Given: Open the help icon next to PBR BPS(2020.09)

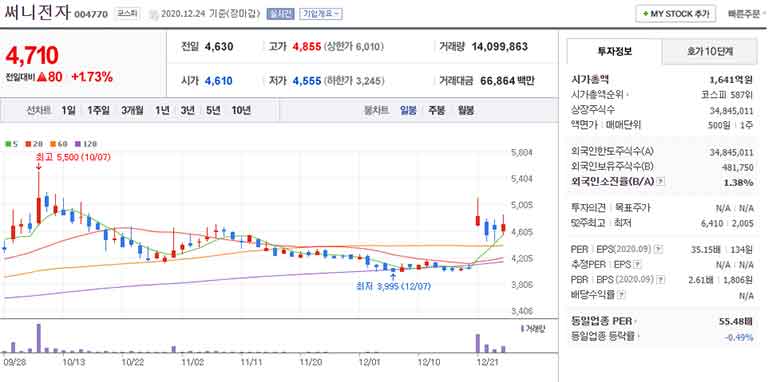Looking at the screenshot, I should pyautogui.click(x=661, y=280).
